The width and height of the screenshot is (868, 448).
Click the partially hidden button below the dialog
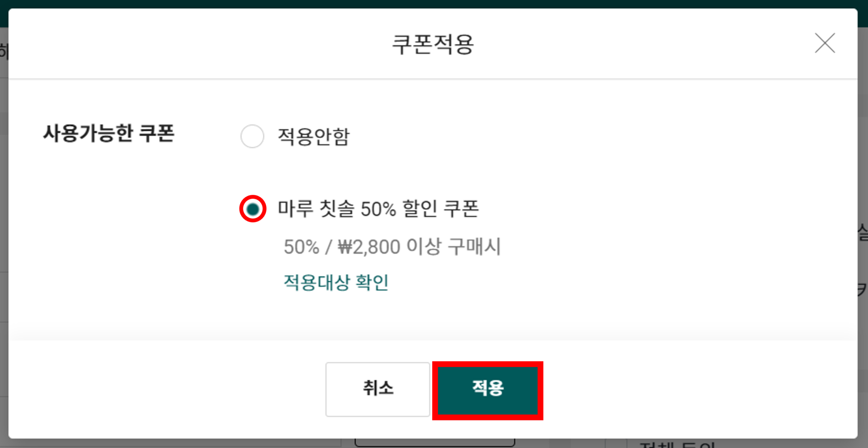click(434, 443)
